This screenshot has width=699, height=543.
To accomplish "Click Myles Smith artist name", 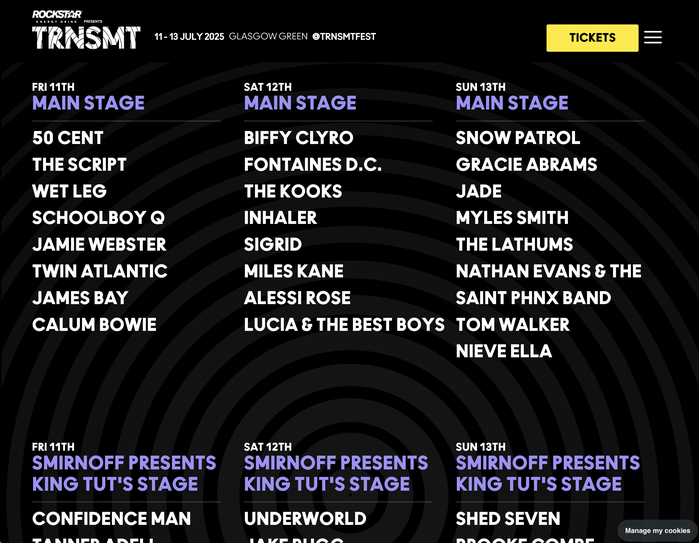I will (512, 218).
